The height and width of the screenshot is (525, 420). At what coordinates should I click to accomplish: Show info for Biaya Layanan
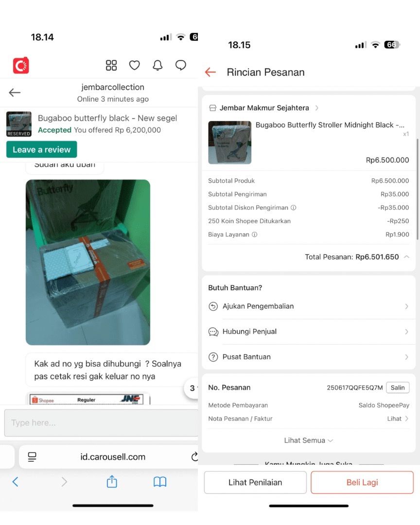(255, 234)
